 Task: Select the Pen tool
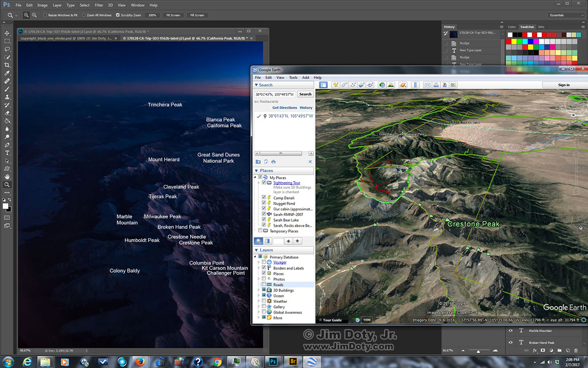click(x=7, y=145)
